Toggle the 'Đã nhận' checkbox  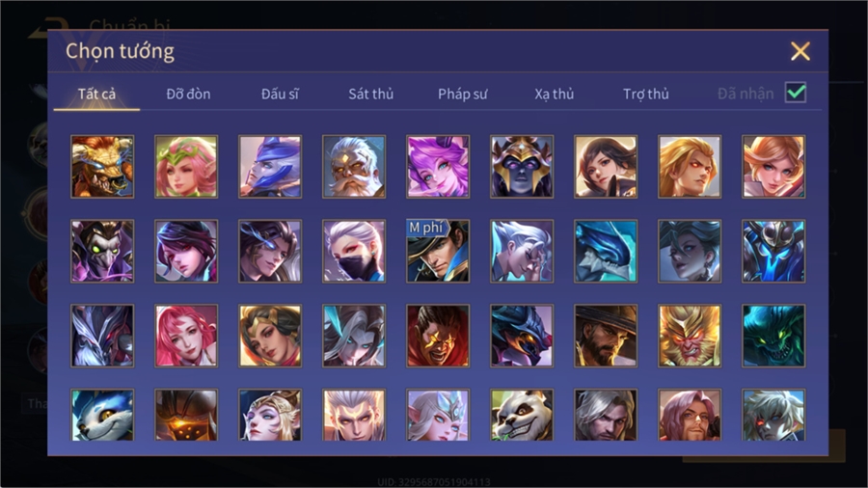[x=796, y=93]
